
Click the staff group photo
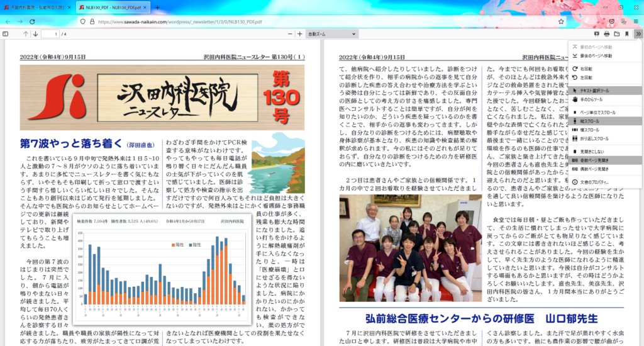tap(410, 248)
